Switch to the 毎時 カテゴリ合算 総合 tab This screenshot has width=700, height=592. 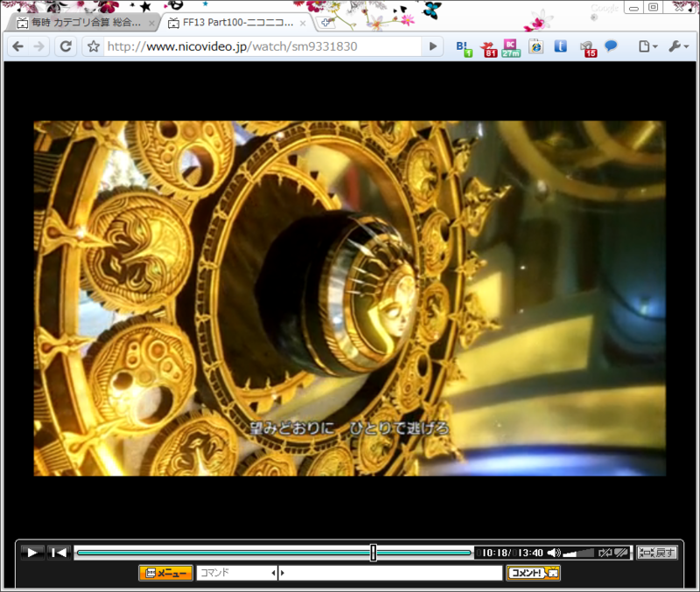click(x=83, y=23)
